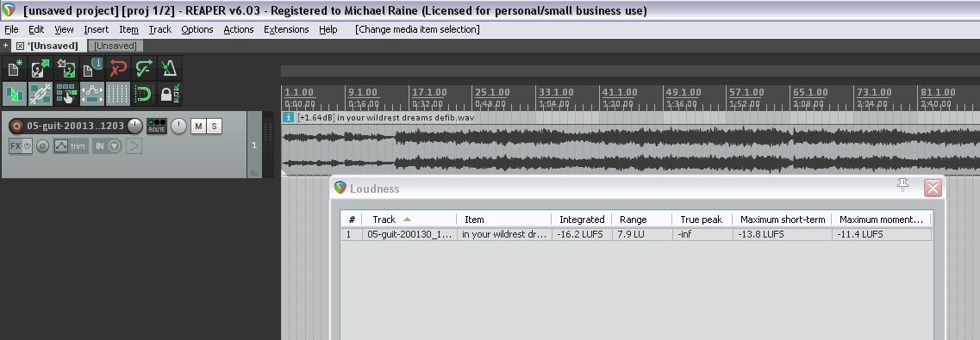Click the red Undo arrow icon
980x340 pixels.
click(x=117, y=68)
